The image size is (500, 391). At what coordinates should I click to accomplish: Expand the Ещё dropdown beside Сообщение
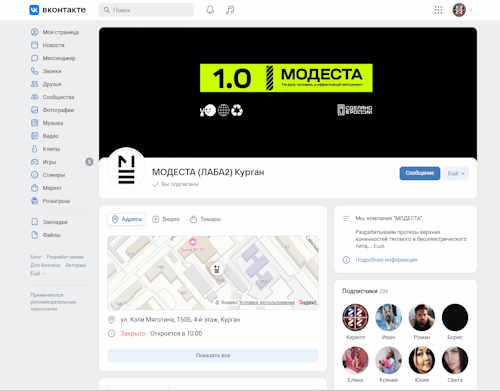(456, 173)
